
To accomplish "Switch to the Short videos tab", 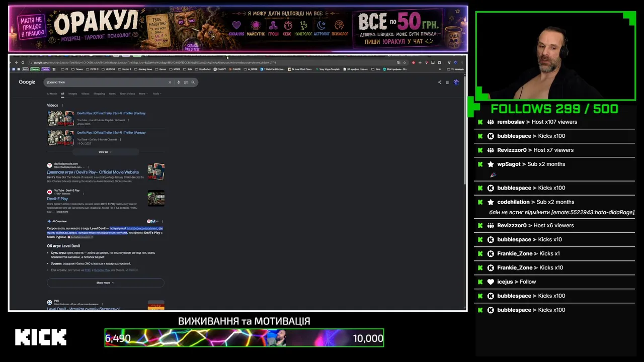I will pyautogui.click(x=127, y=94).
